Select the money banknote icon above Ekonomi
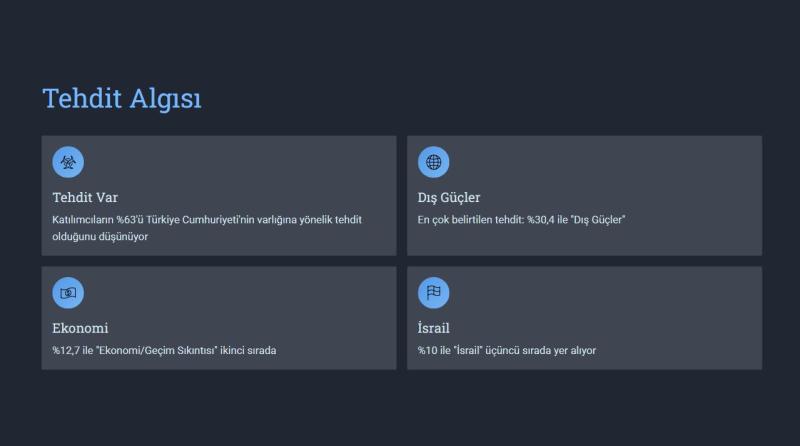Screen dimensions: 800x446 point(68,293)
